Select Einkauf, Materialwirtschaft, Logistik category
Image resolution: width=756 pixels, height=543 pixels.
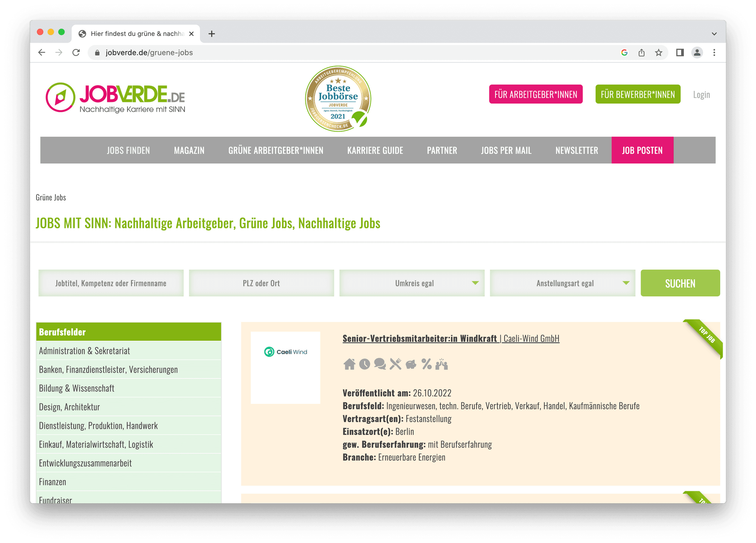pos(129,444)
